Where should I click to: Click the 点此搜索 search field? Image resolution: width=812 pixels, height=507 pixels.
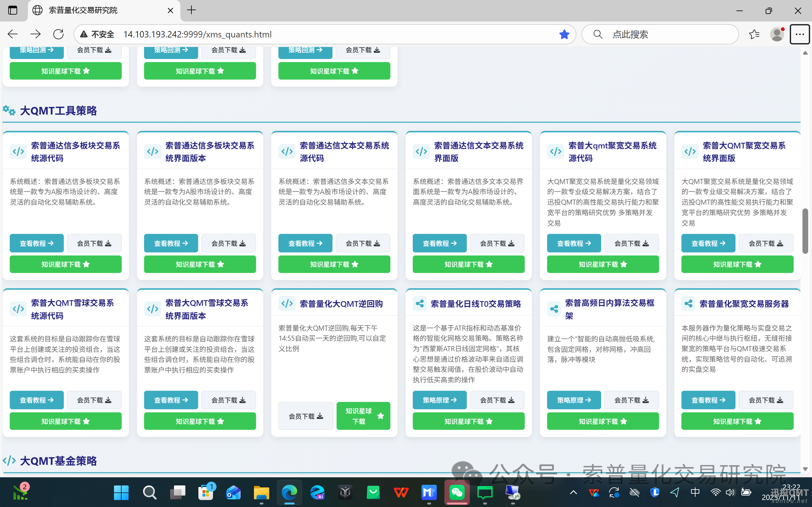(x=660, y=34)
